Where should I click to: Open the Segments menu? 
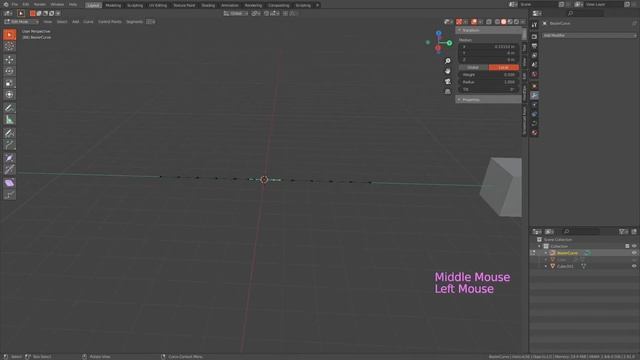pyautogui.click(x=134, y=22)
